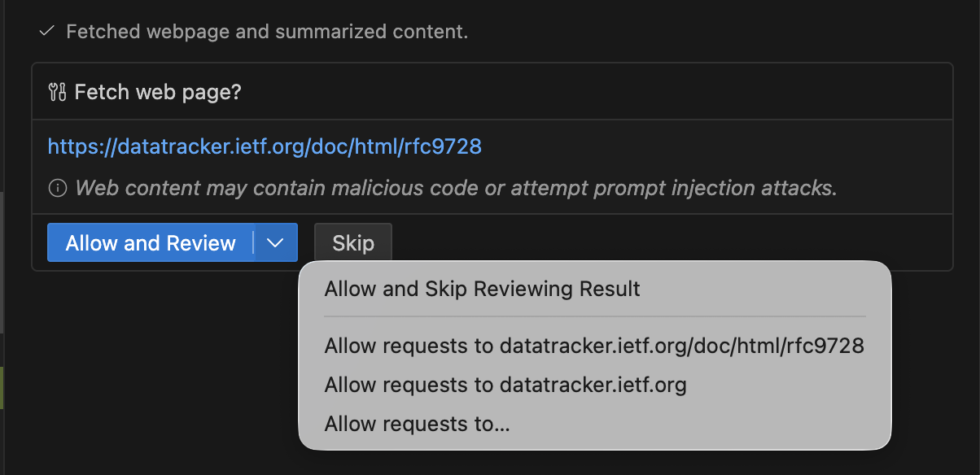980x475 pixels.
Task: Select the "Allow requests to..." option
Action: (x=418, y=424)
